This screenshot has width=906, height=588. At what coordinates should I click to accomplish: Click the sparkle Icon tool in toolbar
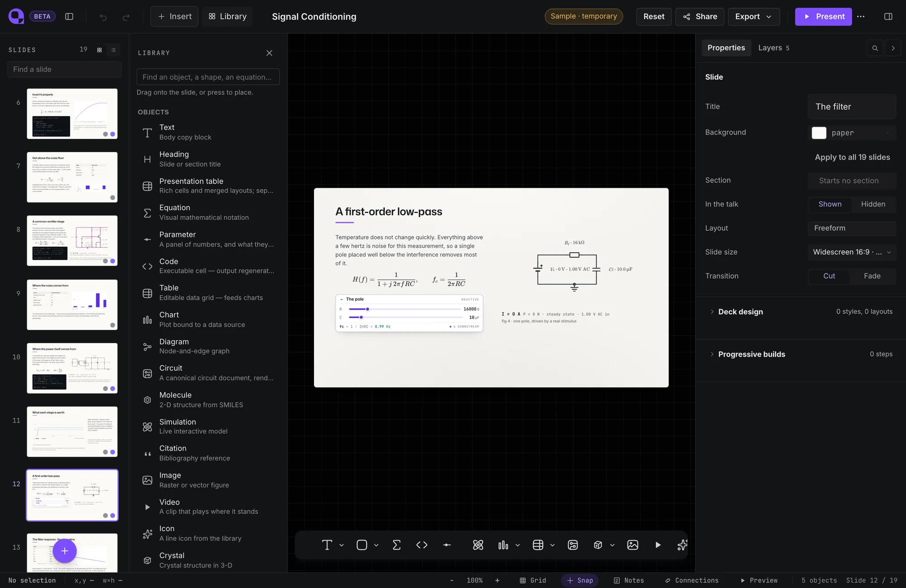click(682, 545)
